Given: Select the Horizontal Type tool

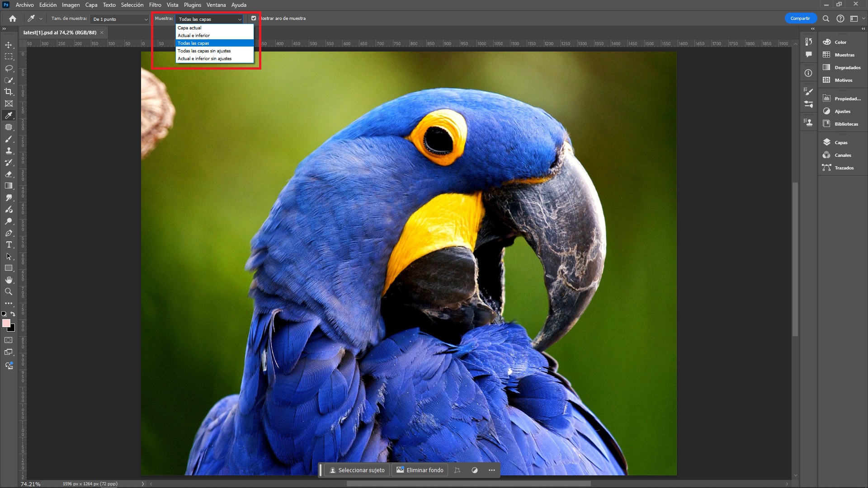Looking at the screenshot, I should 9,245.
